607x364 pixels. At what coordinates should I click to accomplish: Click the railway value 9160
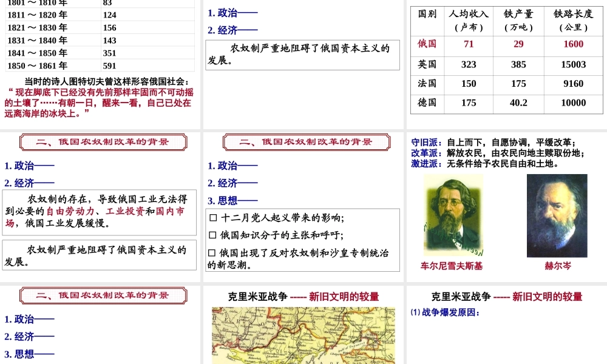click(574, 84)
